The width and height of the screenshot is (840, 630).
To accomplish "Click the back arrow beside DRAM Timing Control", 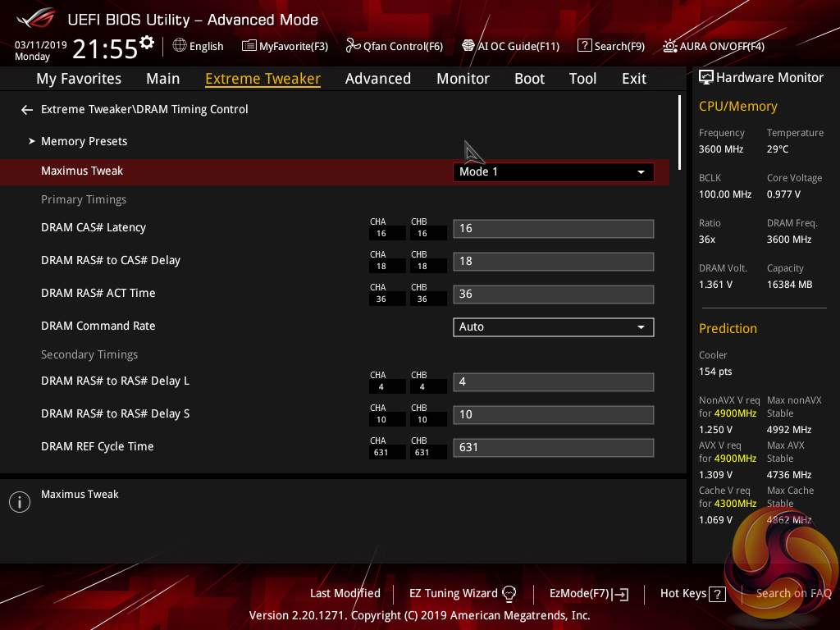I will tap(27, 110).
